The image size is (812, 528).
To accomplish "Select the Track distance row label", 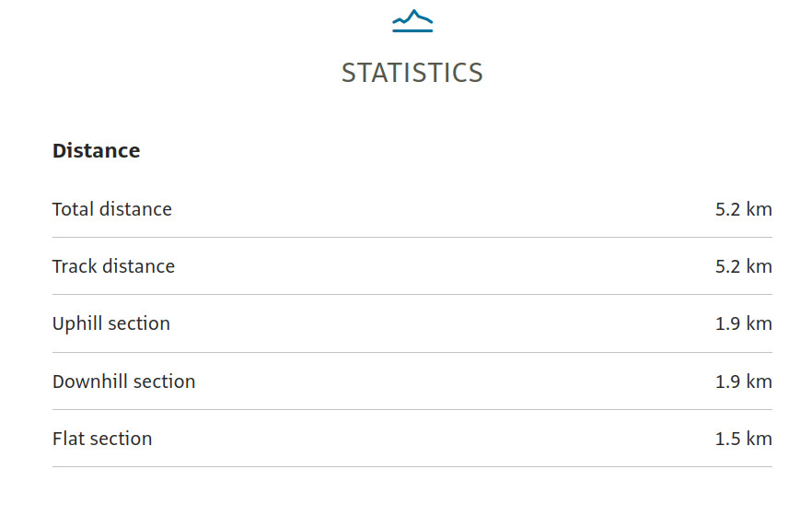I will click(113, 266).
